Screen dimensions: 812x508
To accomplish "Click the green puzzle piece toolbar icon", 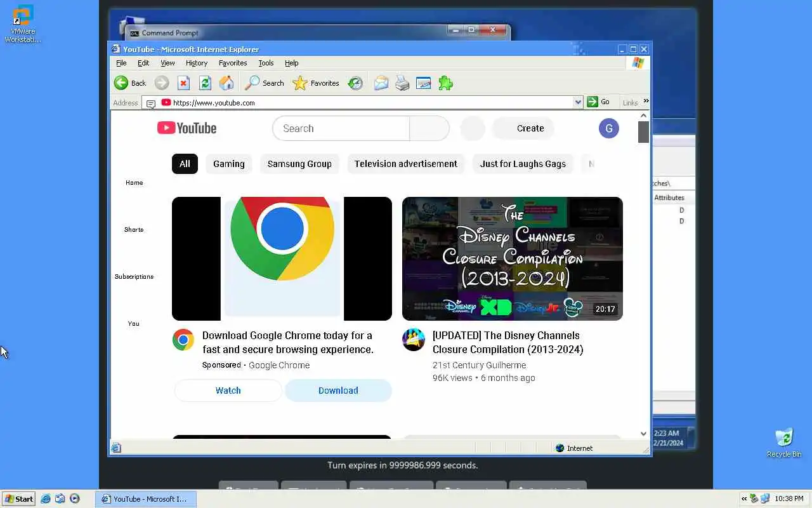I will pyautogui.click(x=445, y=83).
